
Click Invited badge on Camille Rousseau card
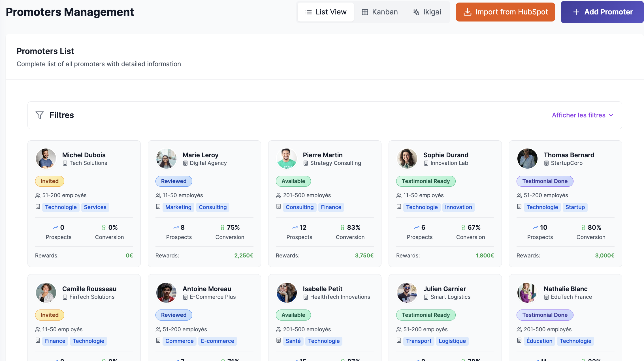(x=50, y=315)
